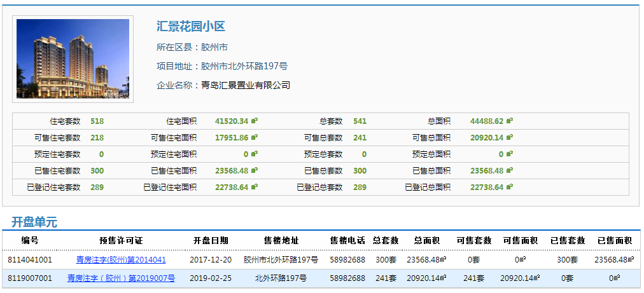
Task: Click company name 青岛汇景置业有限公司
Action: (x=246, y=85)
